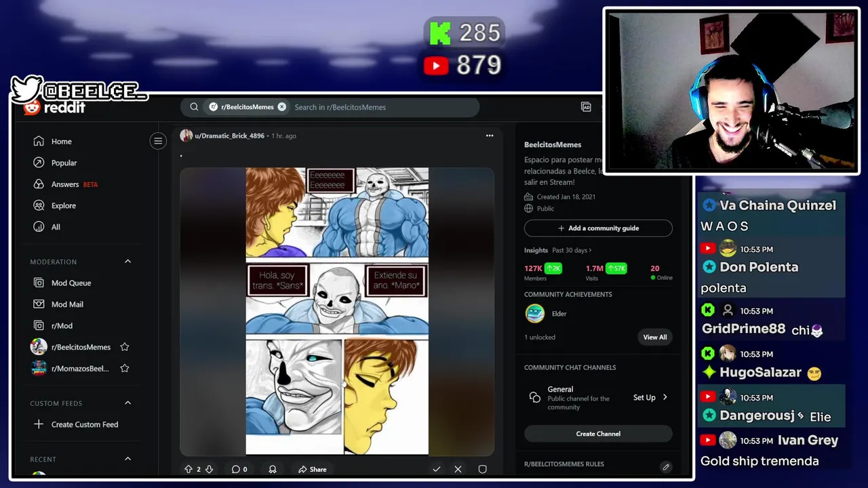Open Mod Mail
Viewport: 868px width, 488px height.
coord(67,304)
